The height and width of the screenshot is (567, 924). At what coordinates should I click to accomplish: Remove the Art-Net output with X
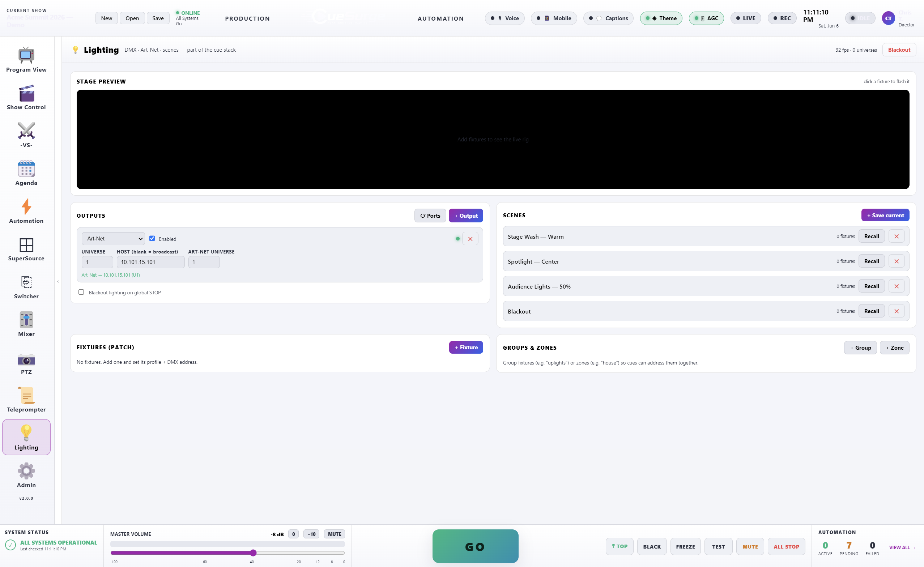click(470, 239)
